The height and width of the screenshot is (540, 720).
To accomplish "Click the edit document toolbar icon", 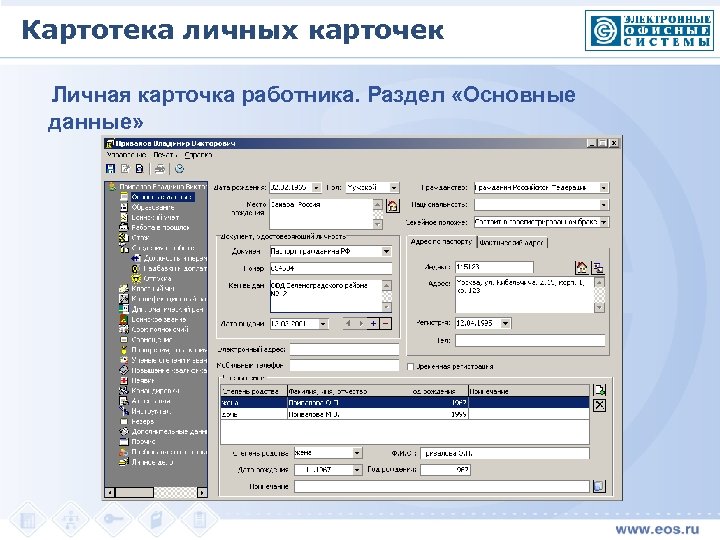I will [x=125, y=169].
